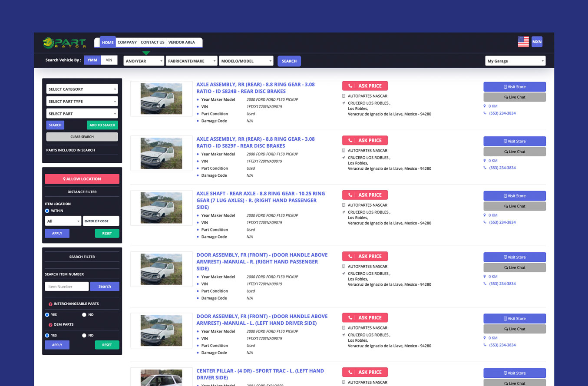Open Axle Shaft Rear Axle listing title
The height and width of the screenshot is (386, 588).
pos(261,200)
